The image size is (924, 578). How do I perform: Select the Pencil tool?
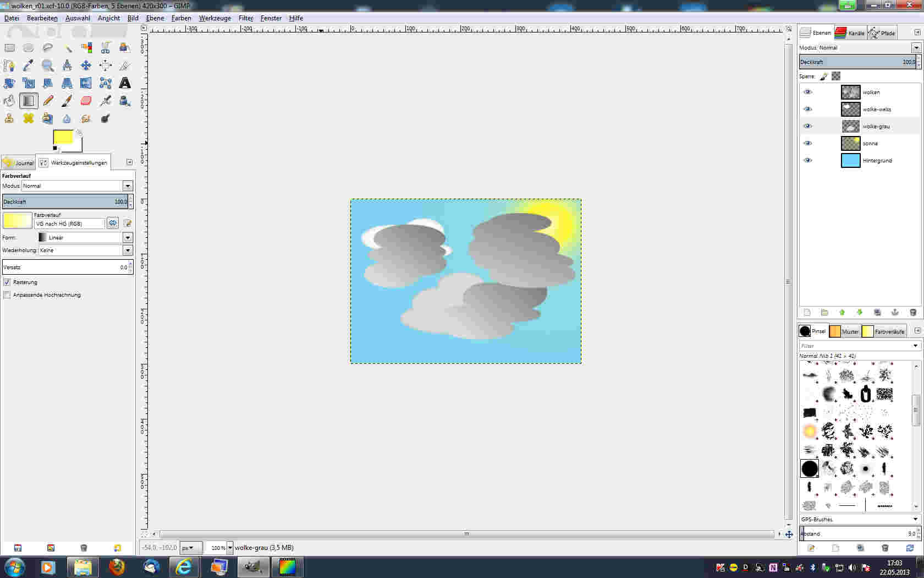click(x=48, y=101)
